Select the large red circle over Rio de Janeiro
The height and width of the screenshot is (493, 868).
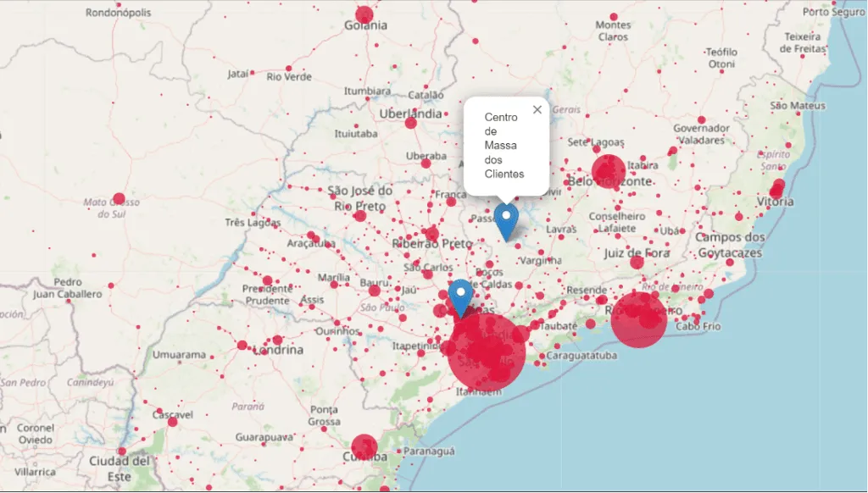tap(639, 320)
